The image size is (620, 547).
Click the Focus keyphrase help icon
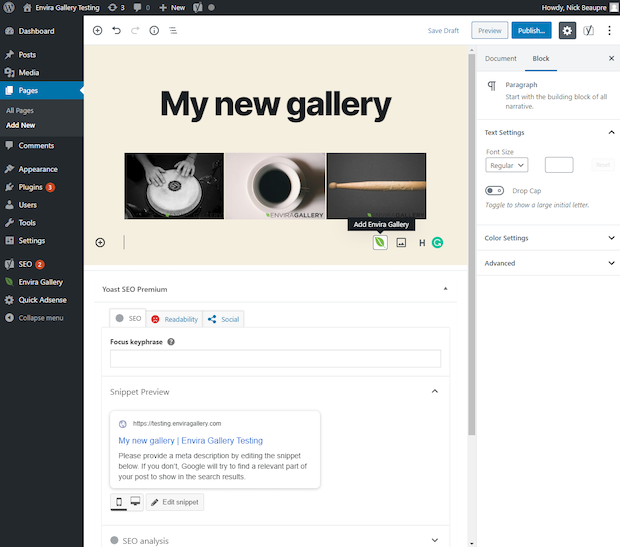tap(171, 342)
